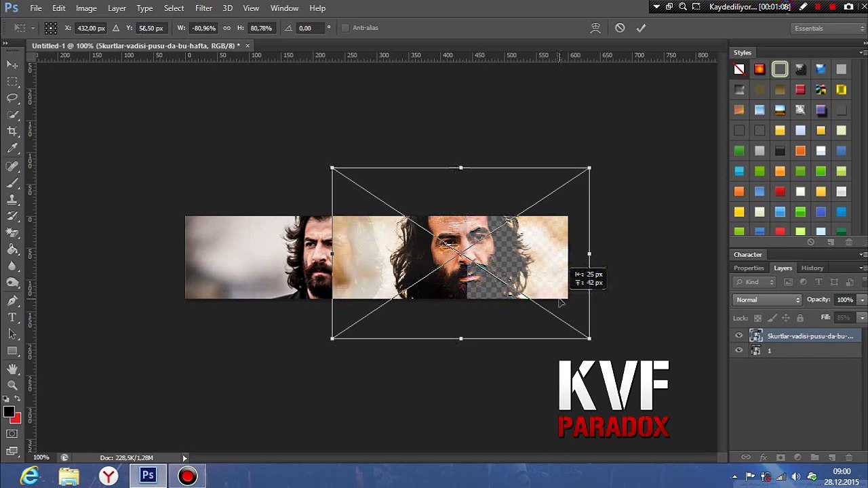
Task: Select the Zoom tool
Action: pyautogui.click(x=12, y=386)
